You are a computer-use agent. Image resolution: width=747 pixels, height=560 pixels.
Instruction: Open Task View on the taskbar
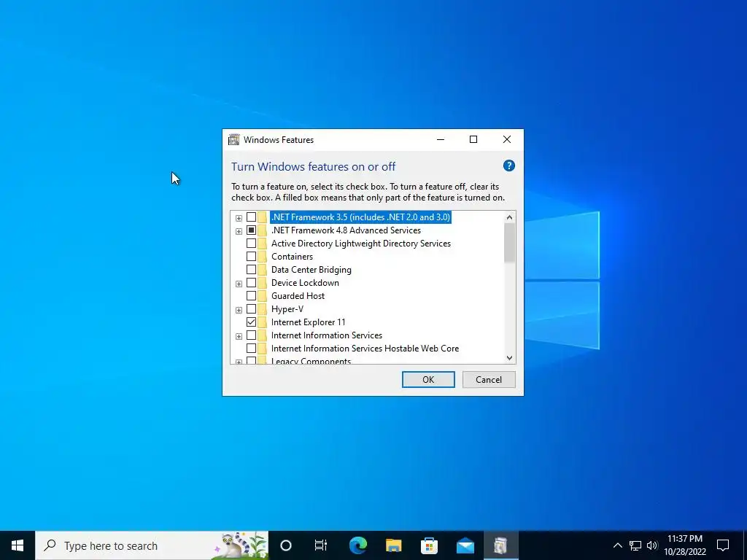321,545
